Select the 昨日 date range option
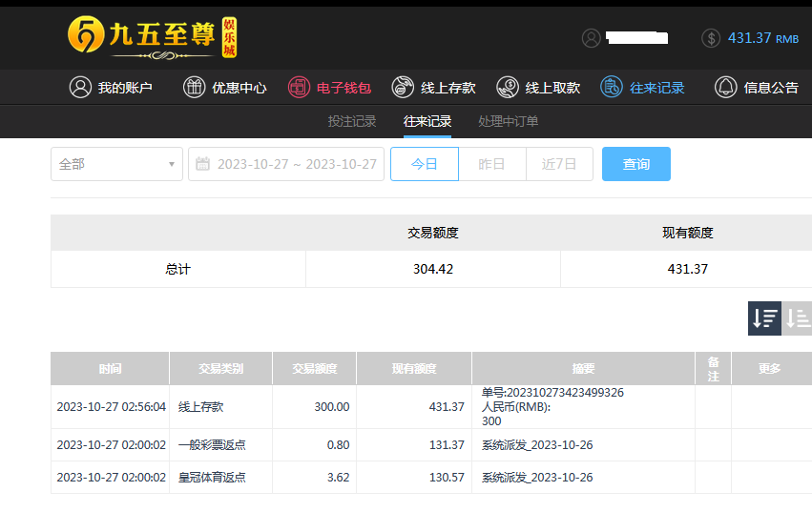The height and width of the screenshot is (512, 812). click(491, 164)
